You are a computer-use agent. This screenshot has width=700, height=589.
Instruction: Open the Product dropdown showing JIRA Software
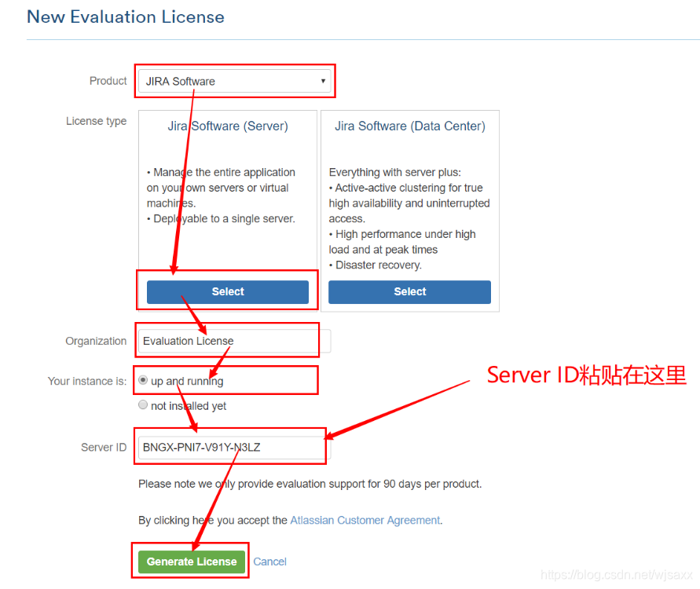click(x=234, y=81)
